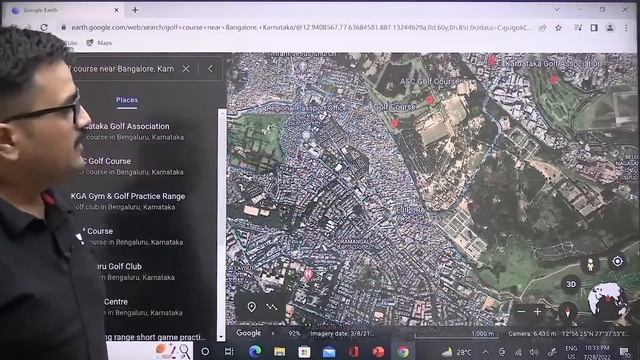Click the results scrollbar down arrow
The width and height of the screenshot is (640, 360).
coord(221,337)
